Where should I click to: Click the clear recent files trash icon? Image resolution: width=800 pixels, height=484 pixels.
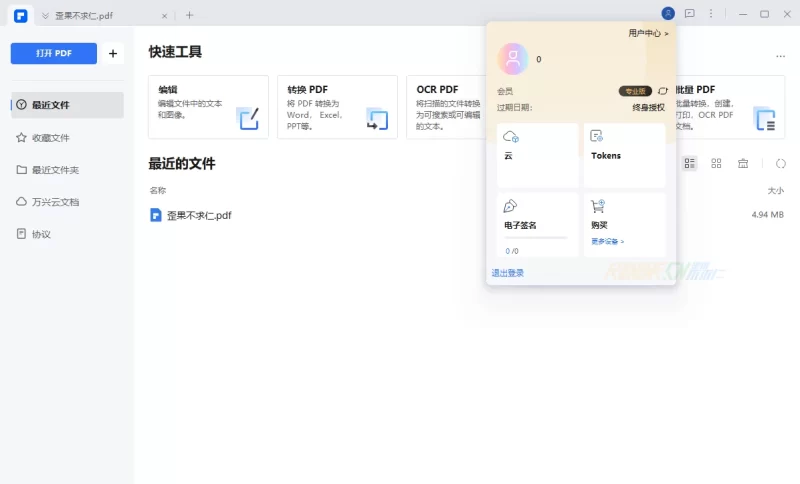[x=743, y=163]
